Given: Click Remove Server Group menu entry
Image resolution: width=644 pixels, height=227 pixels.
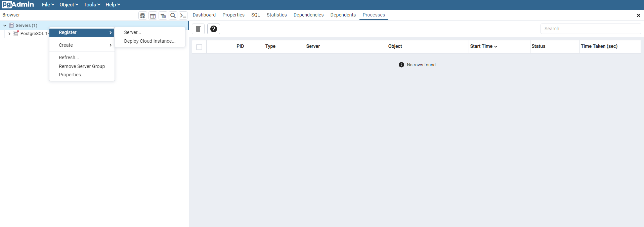Looking at the screenshot, I should point(82,66).
